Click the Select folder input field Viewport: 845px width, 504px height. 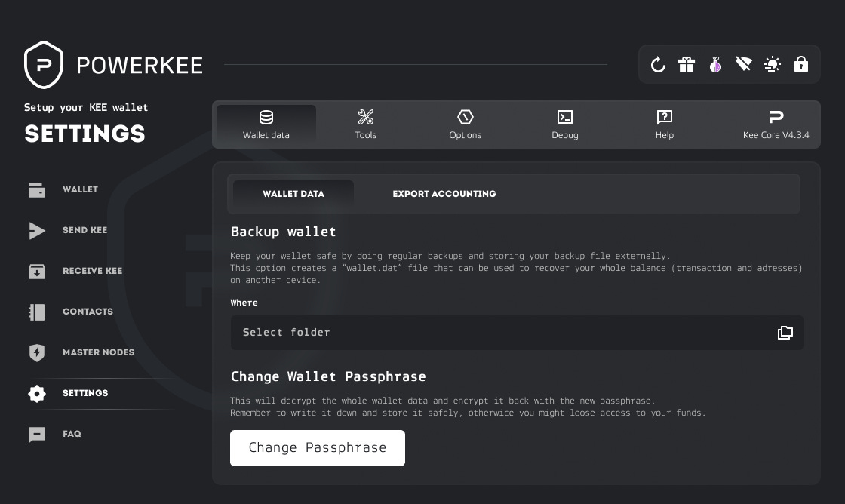[517, 333]
